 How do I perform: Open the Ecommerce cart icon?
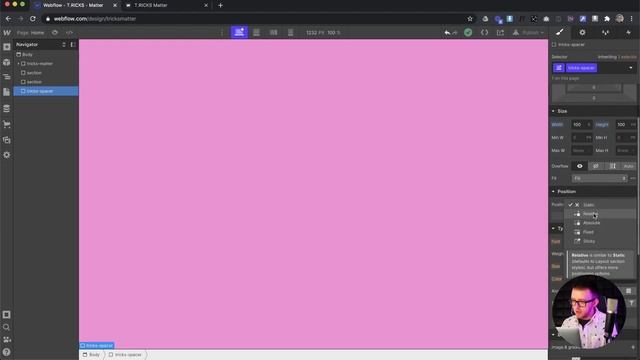click(7, 124)
